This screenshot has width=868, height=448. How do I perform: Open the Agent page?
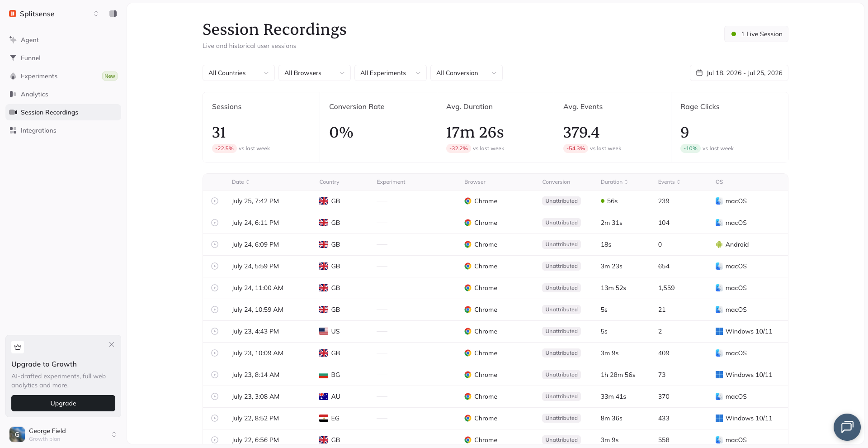tap(63, 40)
